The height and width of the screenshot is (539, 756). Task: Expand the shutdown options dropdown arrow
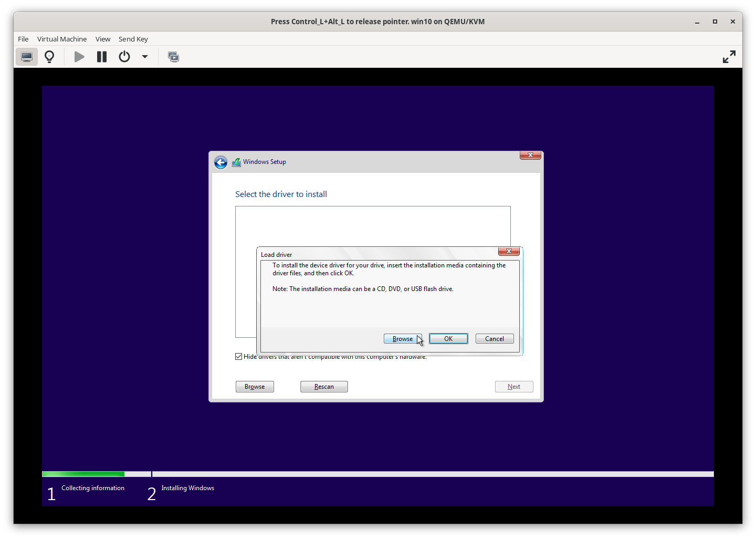145,57
